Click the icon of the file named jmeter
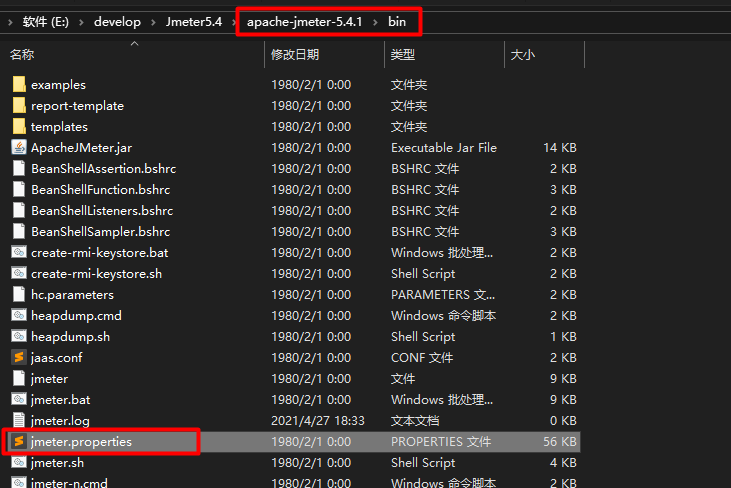 (19, 378)
